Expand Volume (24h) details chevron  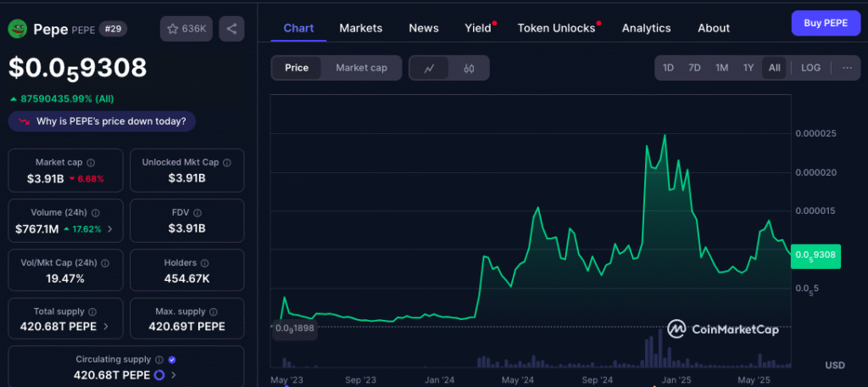pos(109,229)
